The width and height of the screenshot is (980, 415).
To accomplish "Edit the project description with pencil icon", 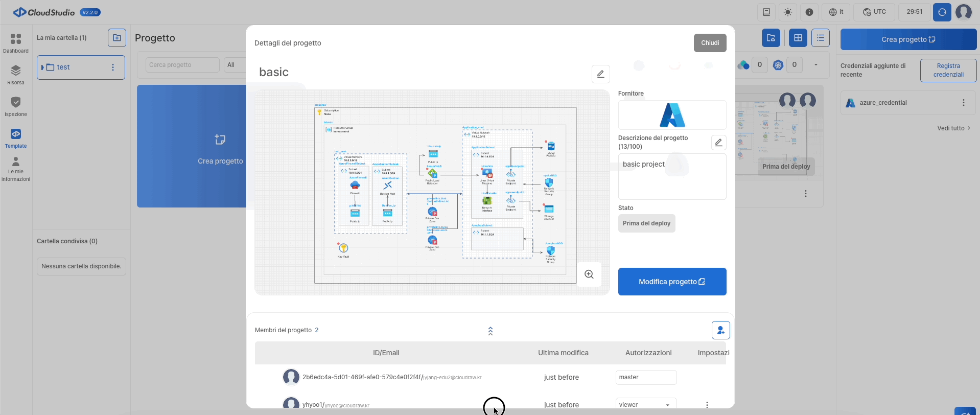I will click(x=718, y=143).
